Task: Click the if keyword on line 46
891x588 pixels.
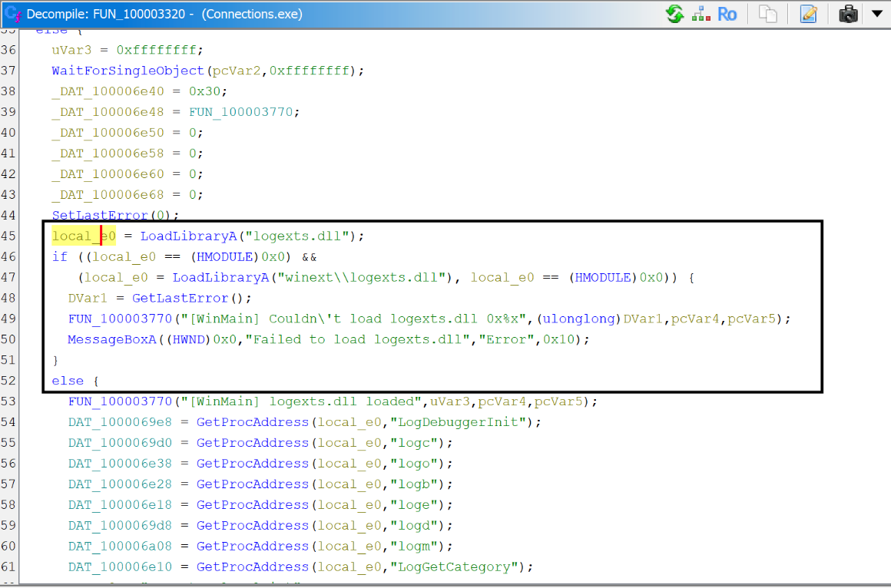Action: [x=60, y=257]
